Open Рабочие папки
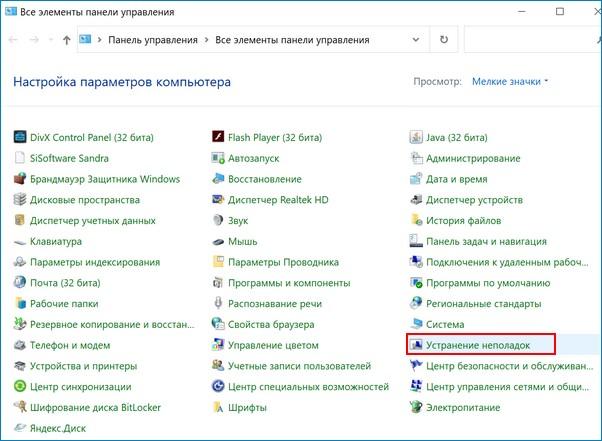 64,304
